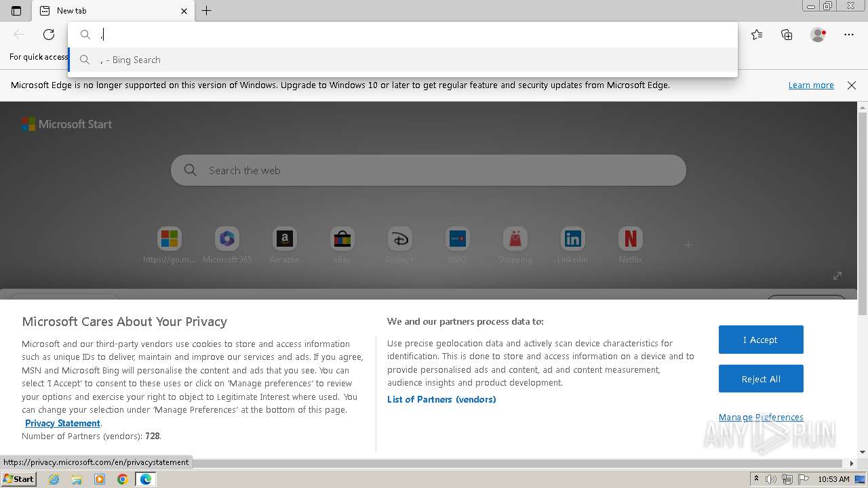Screen dimensions: 868x488
Task: Launch Chrome from taskbar
Action: point(122,479)
